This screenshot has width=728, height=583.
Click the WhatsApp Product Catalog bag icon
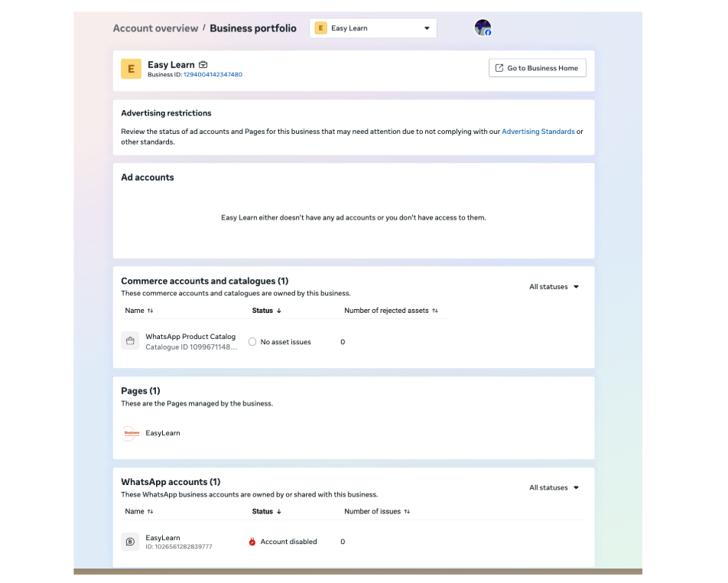130,341
